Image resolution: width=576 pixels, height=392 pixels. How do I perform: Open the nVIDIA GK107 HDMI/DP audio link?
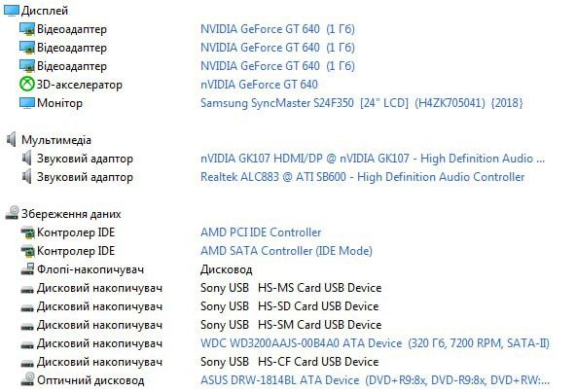(373, 159)
